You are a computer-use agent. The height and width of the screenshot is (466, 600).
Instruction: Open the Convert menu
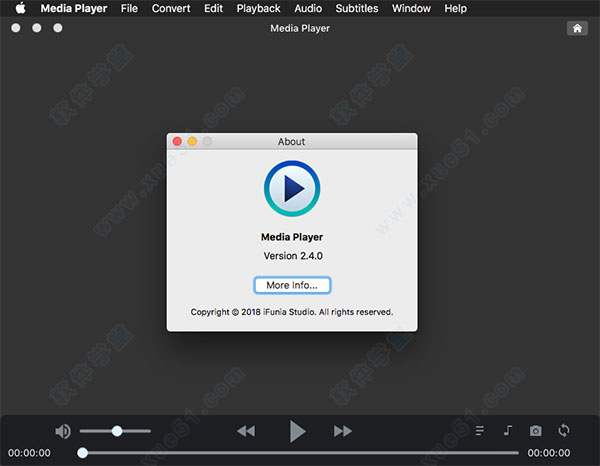click(x=171, y=8)
